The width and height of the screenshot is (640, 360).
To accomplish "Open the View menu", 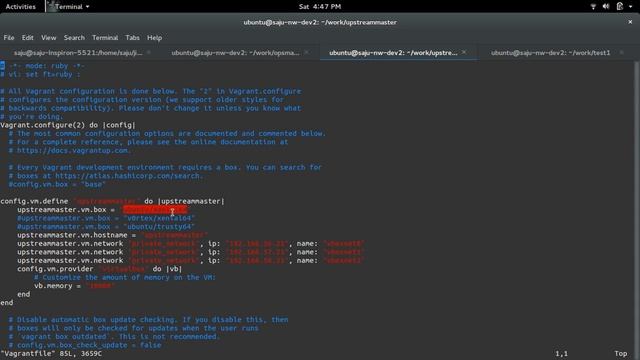I will [x=48, y=38].
